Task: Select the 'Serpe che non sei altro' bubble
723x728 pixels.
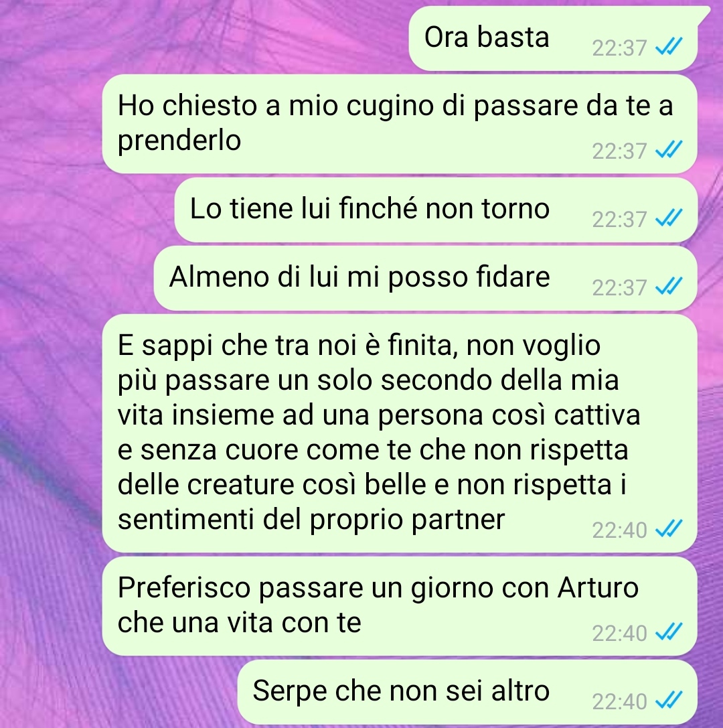Action: (467, 692)
